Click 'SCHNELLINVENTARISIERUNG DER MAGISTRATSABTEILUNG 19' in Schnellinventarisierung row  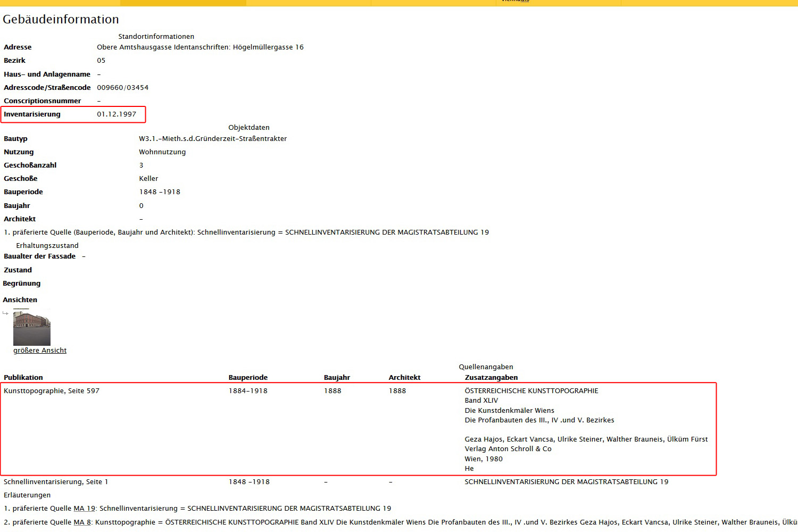coord(567,481)
